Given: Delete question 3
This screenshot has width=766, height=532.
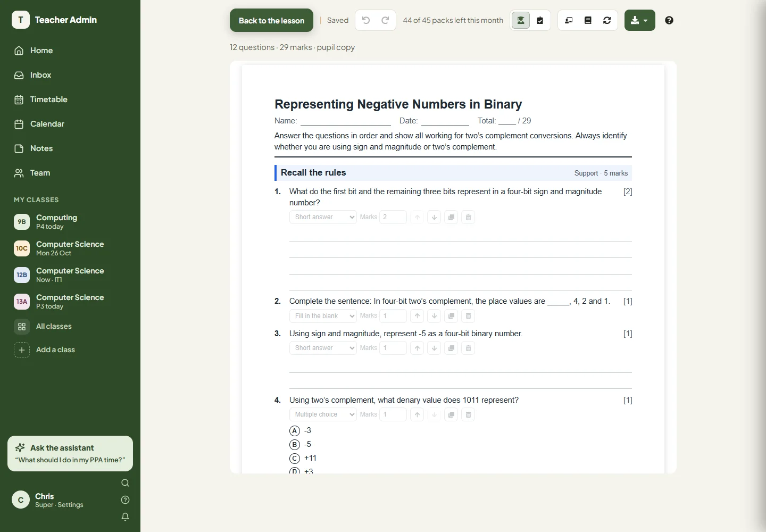Looking at the screenshot, I should click(468, 348).
